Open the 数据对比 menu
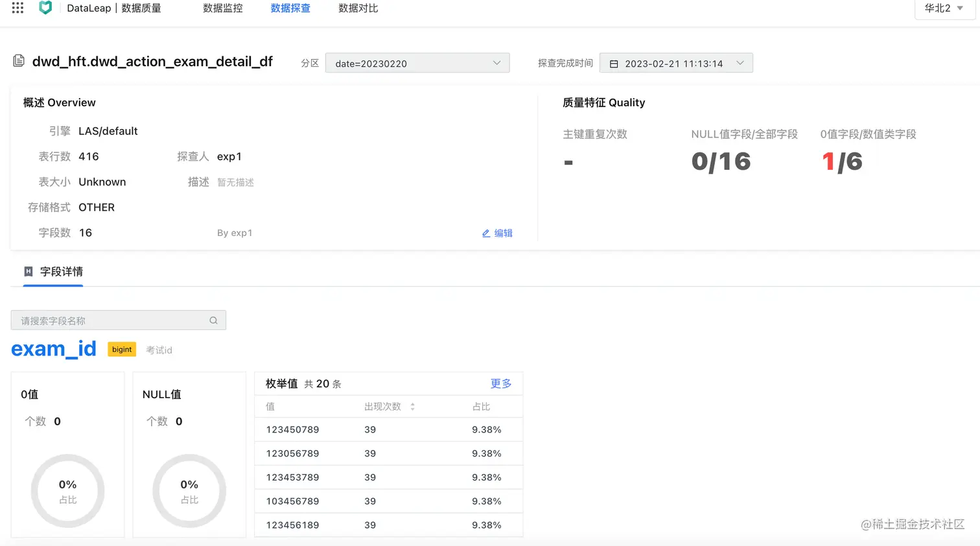Screen dimensions: 980x546 click(x=358, y=8)
